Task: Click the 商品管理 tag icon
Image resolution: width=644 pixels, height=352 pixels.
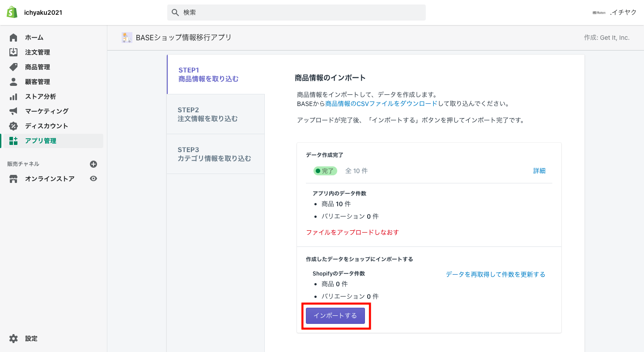Action: (x=13, y=67)
